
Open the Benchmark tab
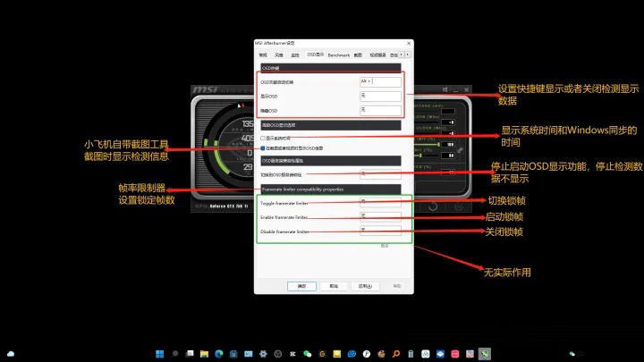tap(339, 55)
